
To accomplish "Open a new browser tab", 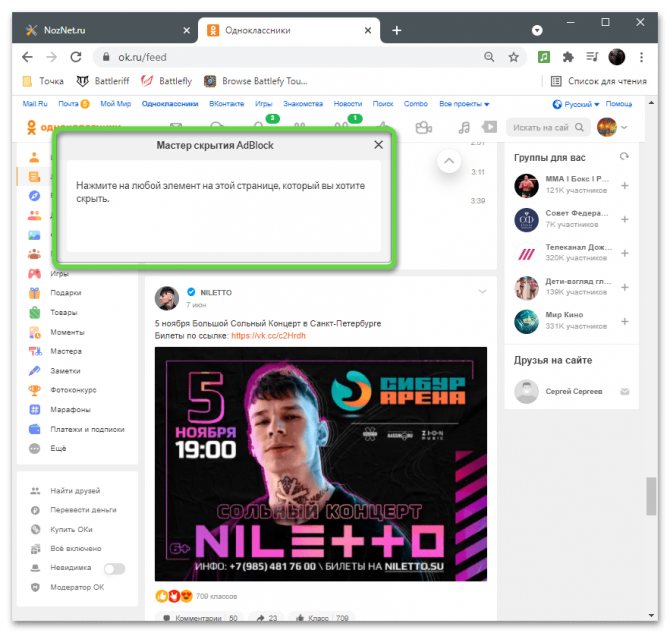I will point(397,30).
